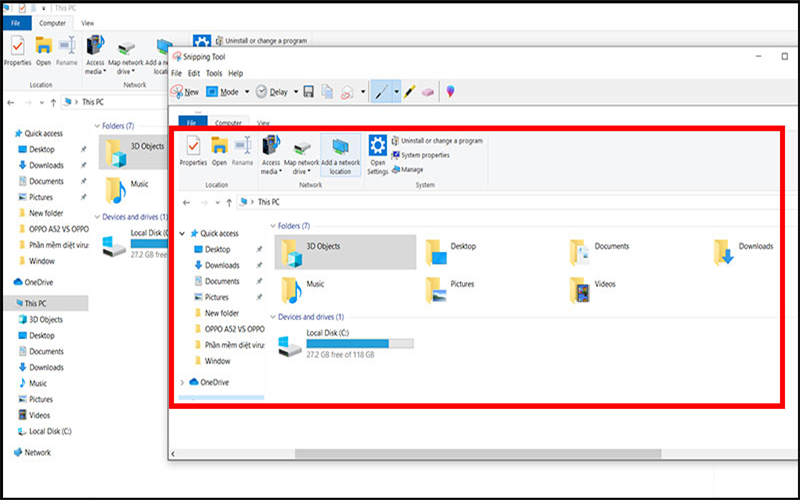Viewport: 800px width, 500px height.
Task: Click Properties checkmark icon in background Explorer title bar
Action: point(22,8)
